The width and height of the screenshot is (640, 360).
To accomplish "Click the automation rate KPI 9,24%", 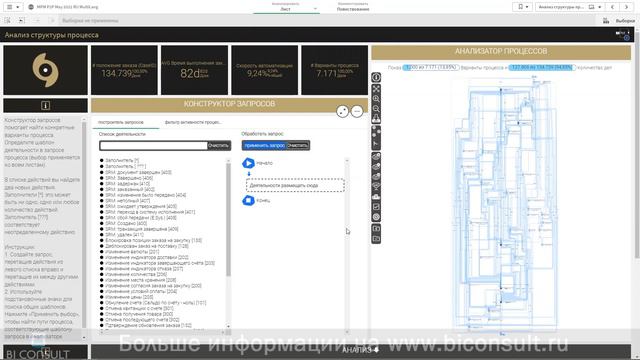I will click(264, 70).
